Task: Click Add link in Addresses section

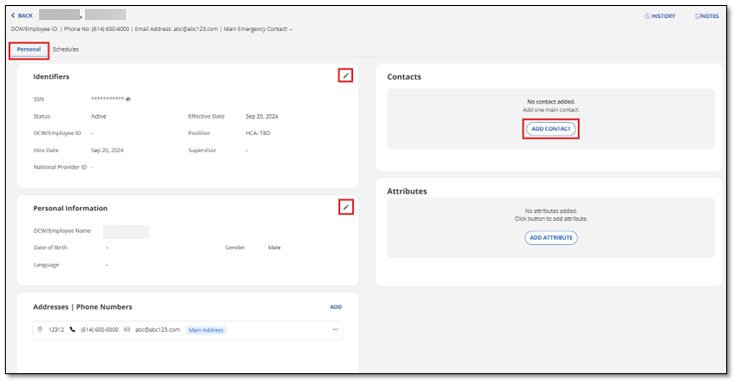Action: pos(336,307)
